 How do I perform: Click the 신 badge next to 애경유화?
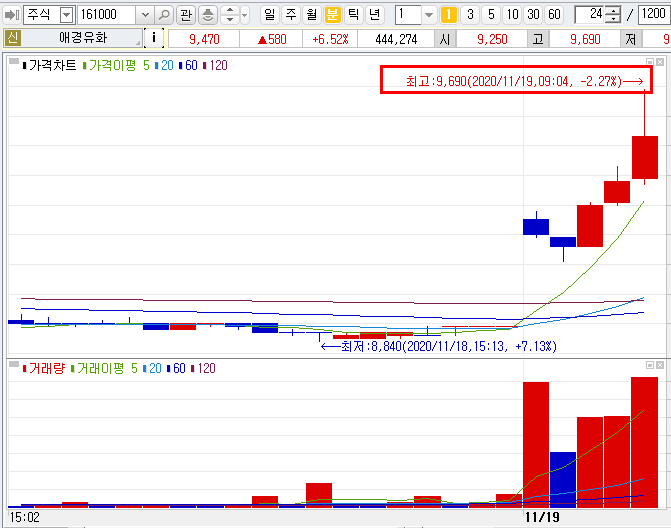(12, 39)
